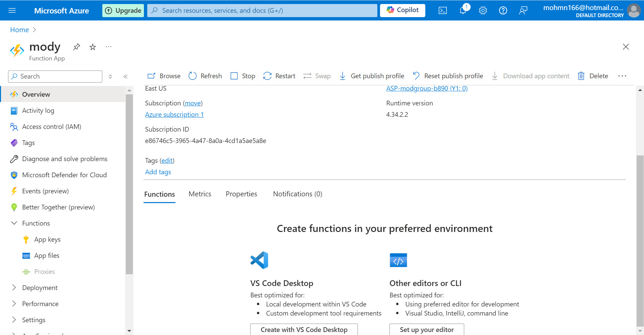Click the sidebar scrollbar down arrow
This screenshot has width=644, height=335.
point(129,331)
